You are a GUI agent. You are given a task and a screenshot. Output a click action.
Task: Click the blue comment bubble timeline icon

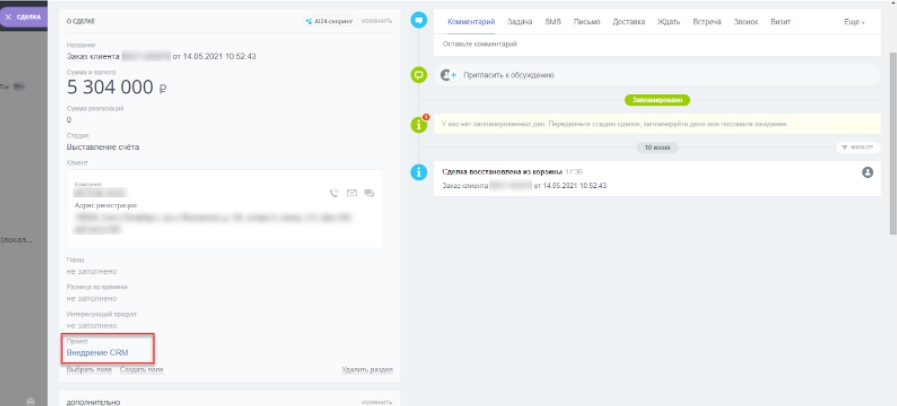[419, 21]
